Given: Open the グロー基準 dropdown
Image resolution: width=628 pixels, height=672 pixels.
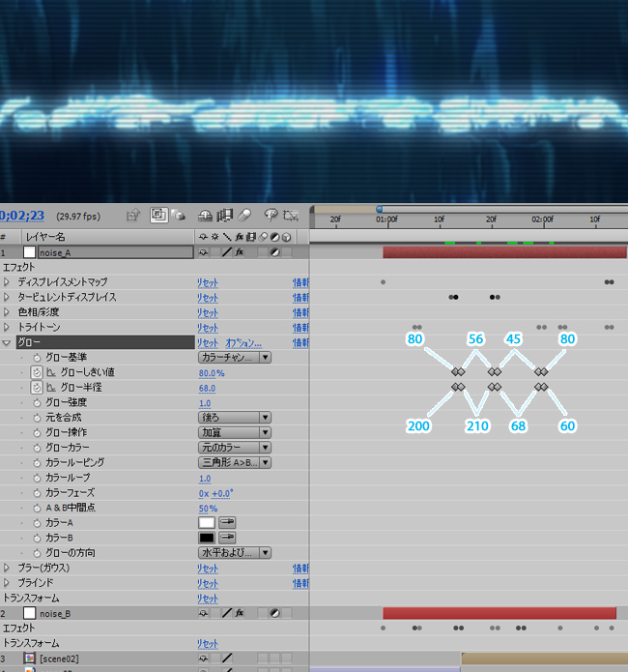Looking at the screenshot, I should [x=234, y=358].
